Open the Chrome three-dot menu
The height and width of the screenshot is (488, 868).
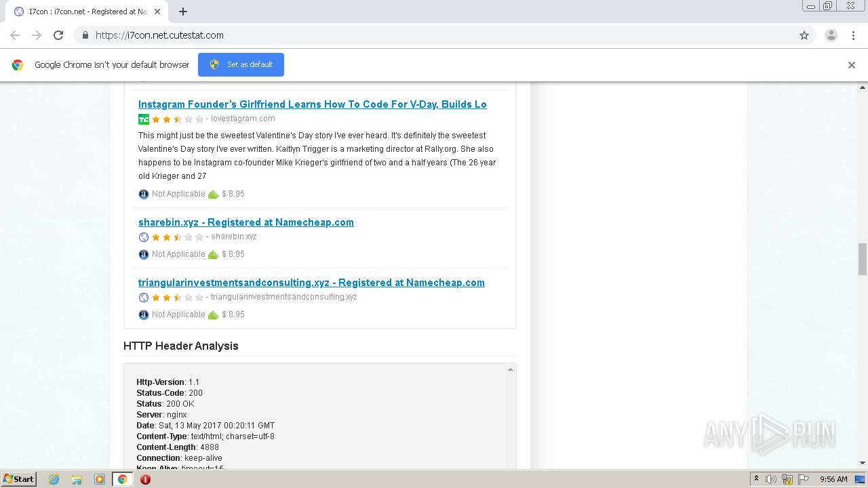(853, 35)
